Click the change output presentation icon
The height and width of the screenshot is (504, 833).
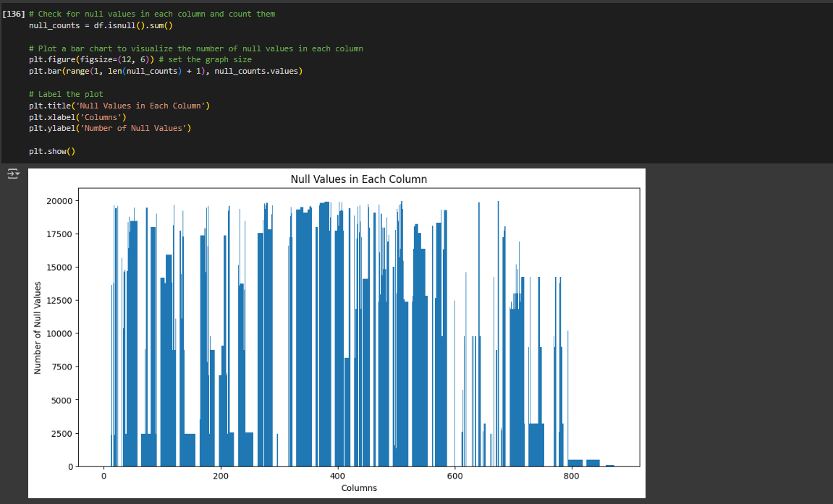click(x=12, y=173)
